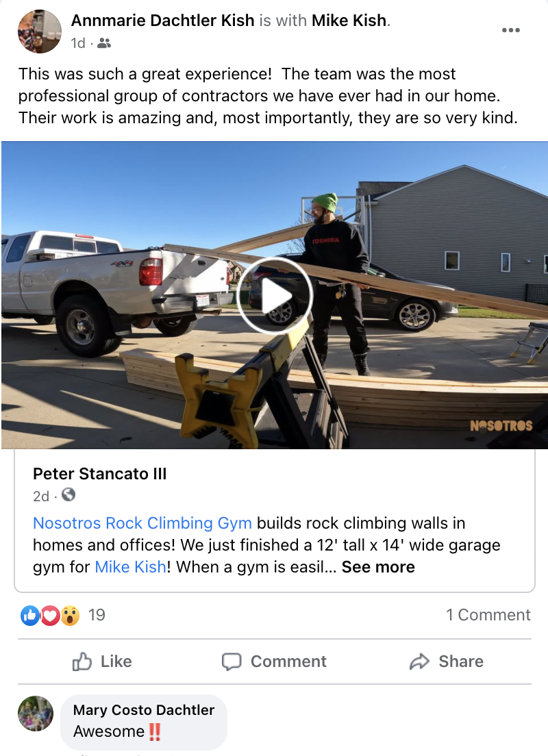Open Peter Stancato III's profile name
This screenshot has height=756, width=548.
[x=100, y=474]
